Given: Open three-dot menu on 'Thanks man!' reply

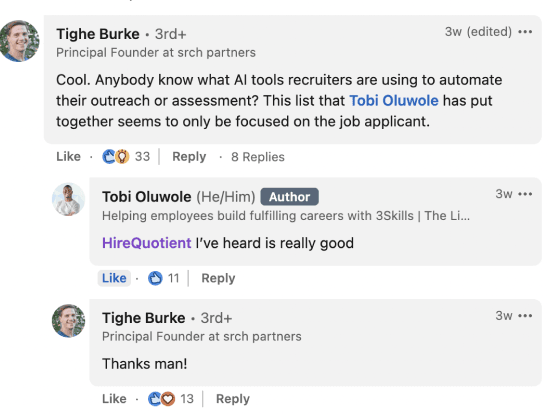Looking at the screenshot, I should click(x=525, y=316).
